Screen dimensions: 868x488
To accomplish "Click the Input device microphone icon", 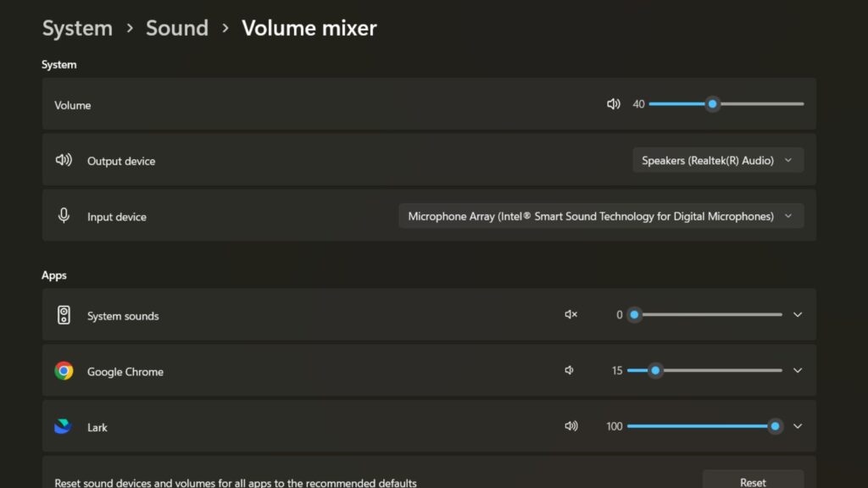I will [64, 215].
